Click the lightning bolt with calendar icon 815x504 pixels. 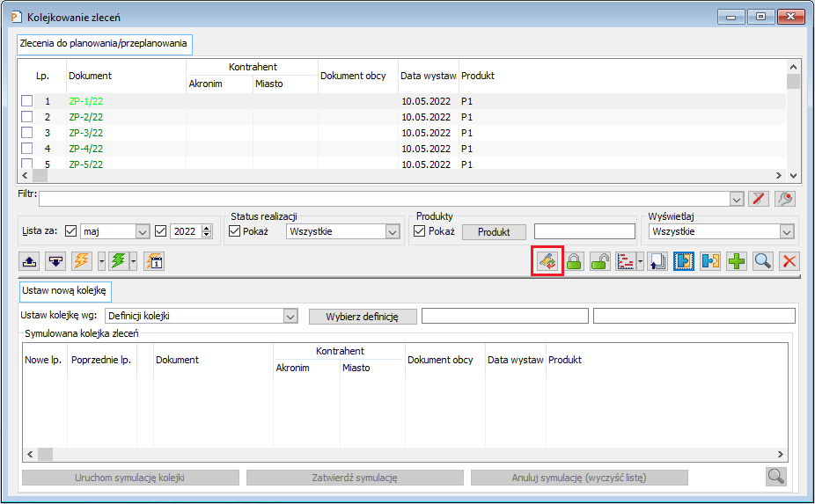tap(154, 261)
